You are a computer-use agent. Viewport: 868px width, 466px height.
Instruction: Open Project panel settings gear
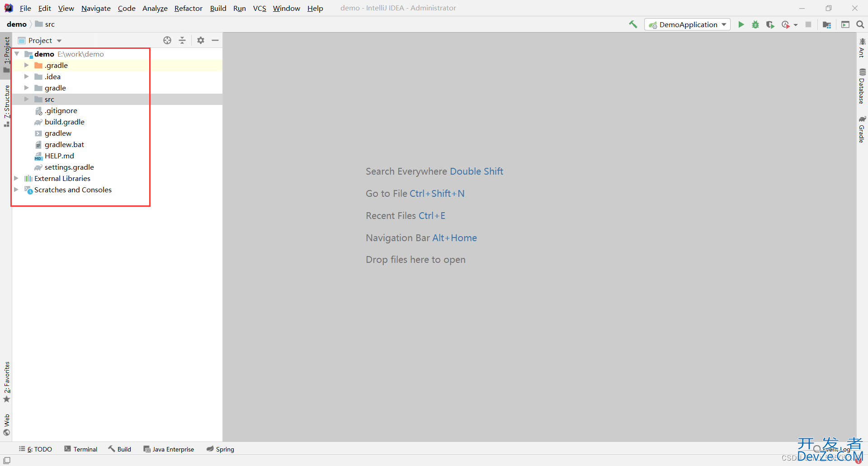(201, 40)
